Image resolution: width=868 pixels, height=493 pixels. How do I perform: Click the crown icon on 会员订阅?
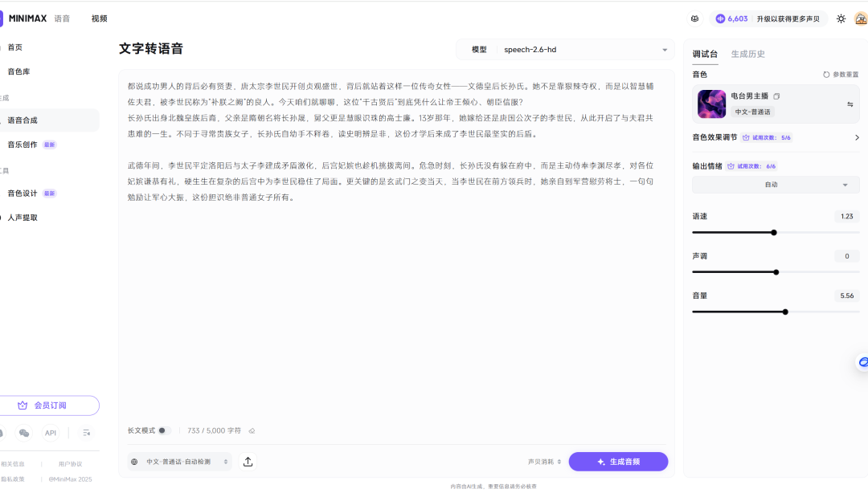click(x=23, y=405)
